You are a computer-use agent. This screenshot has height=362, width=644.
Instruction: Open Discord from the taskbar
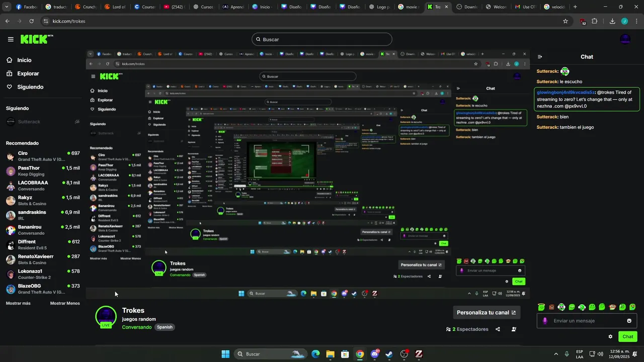pos(374,354)
